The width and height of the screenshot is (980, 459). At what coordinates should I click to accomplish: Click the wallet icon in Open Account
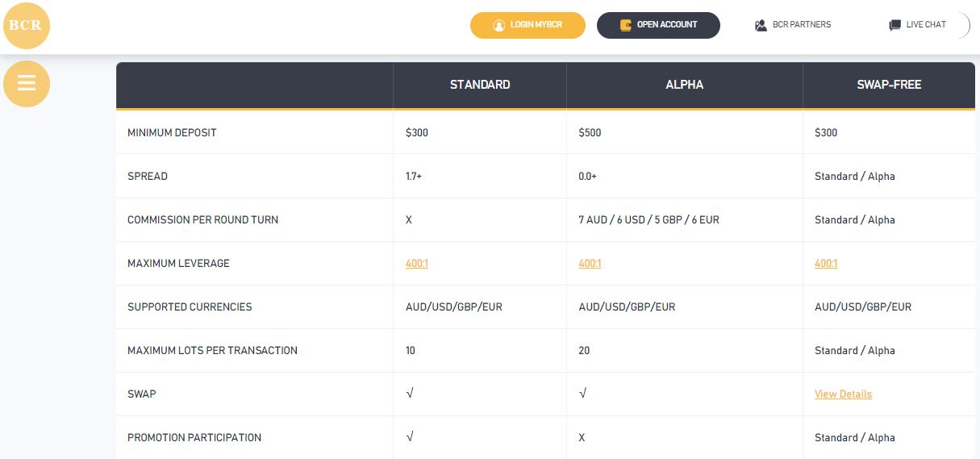625,25
